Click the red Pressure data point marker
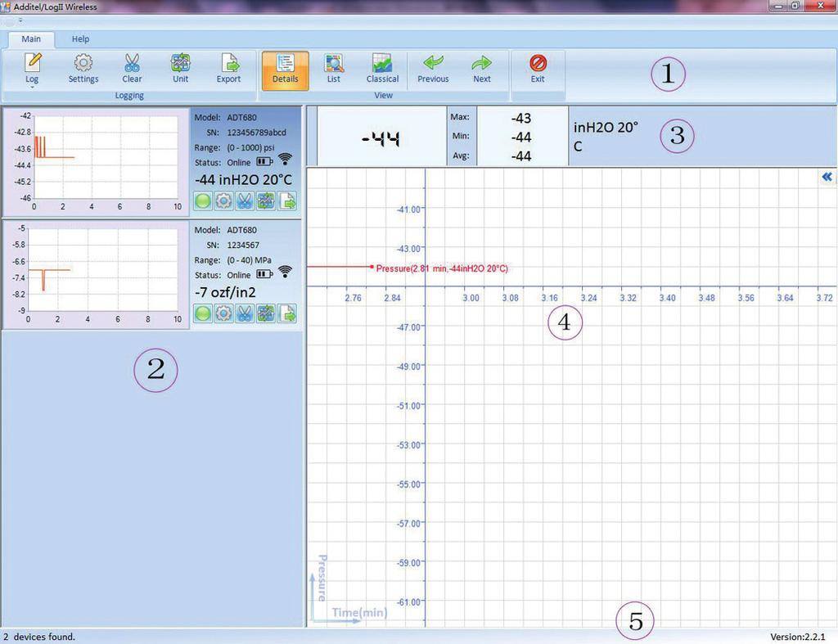This screenshot has height=644, width=838. (372, 267)
